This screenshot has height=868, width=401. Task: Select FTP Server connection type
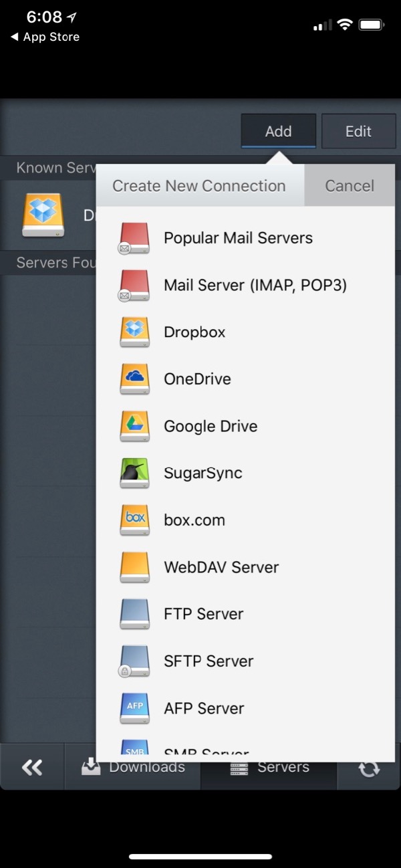tap(245, 614)
